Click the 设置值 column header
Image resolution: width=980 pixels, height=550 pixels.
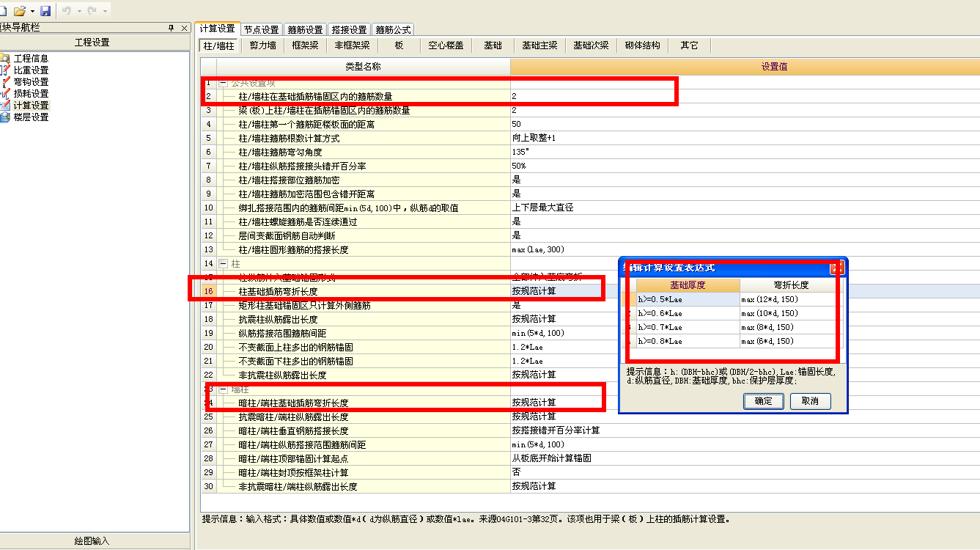coord(745,67)
